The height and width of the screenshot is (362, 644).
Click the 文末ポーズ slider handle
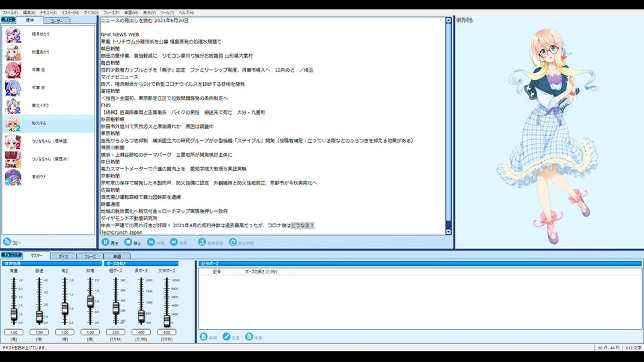tap(167, 320)
